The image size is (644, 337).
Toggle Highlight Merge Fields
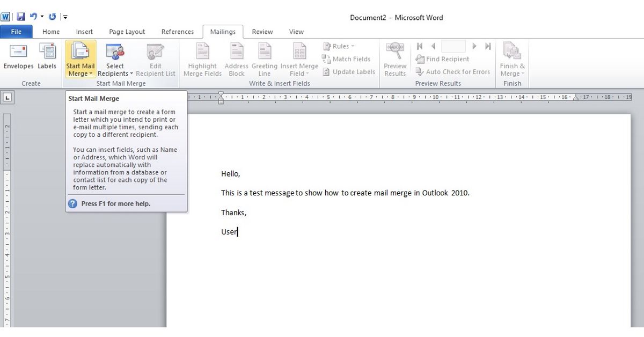tap(202, 59)
